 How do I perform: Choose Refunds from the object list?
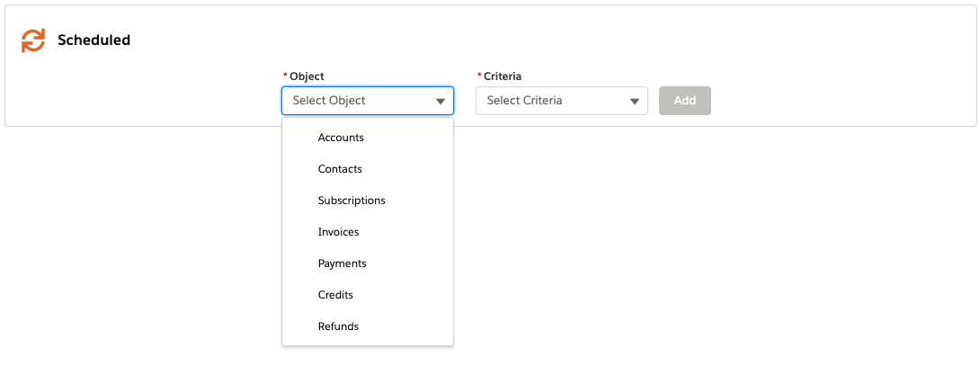[368, 326]
